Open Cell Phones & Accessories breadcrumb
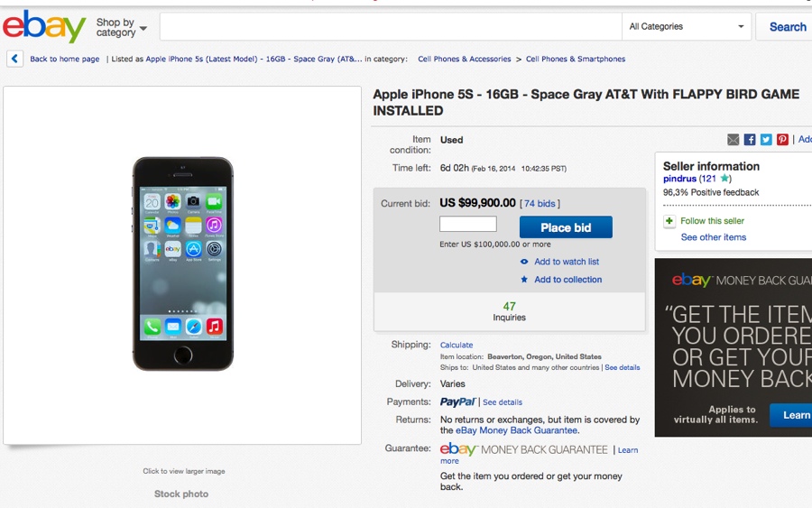Image resolution: width=812 pixels, height=508 pixels. click(x=464, y=60)
